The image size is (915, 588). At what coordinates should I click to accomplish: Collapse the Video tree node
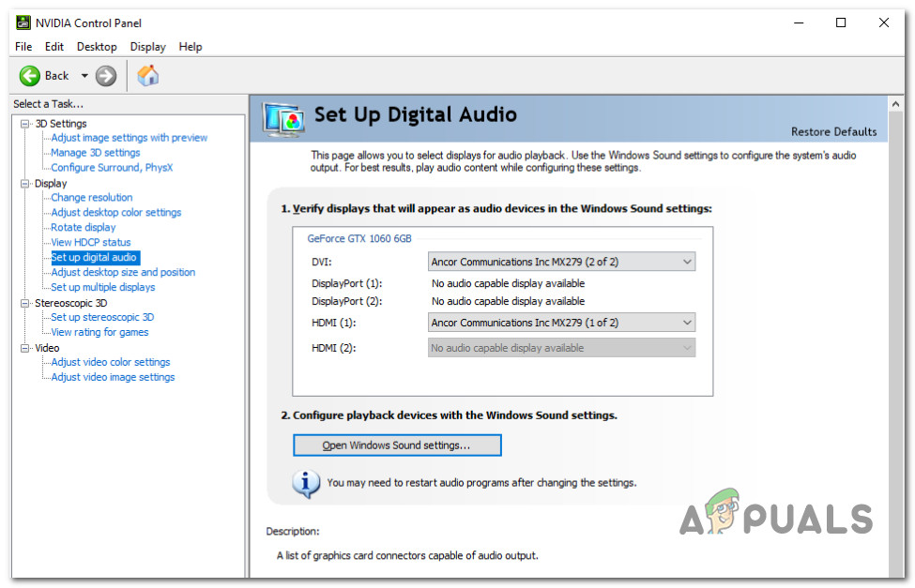tap(25, 348)
